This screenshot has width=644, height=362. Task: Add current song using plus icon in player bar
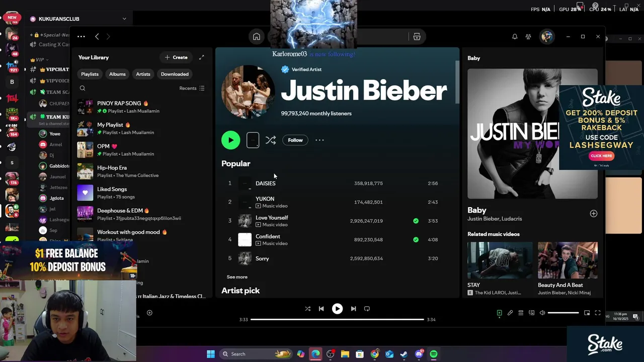[x=149, y=313]
